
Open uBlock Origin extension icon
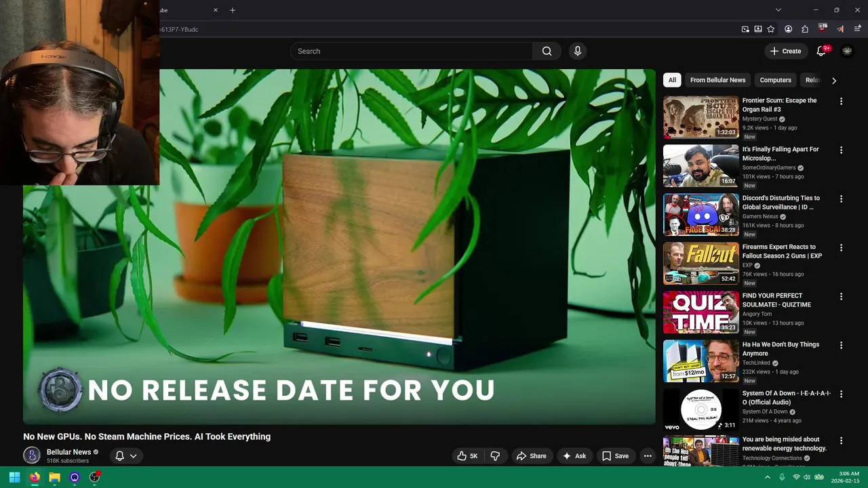click(823, 28)
